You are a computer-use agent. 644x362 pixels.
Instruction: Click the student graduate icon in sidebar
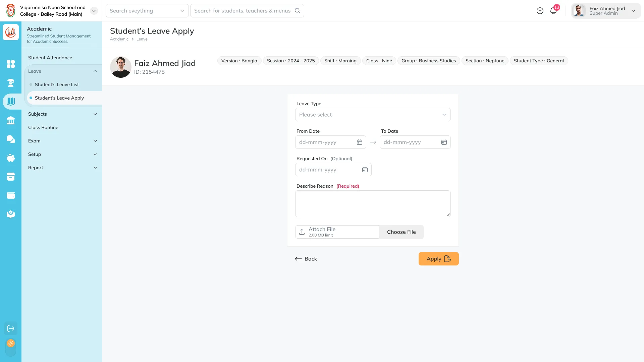(11, 83)
